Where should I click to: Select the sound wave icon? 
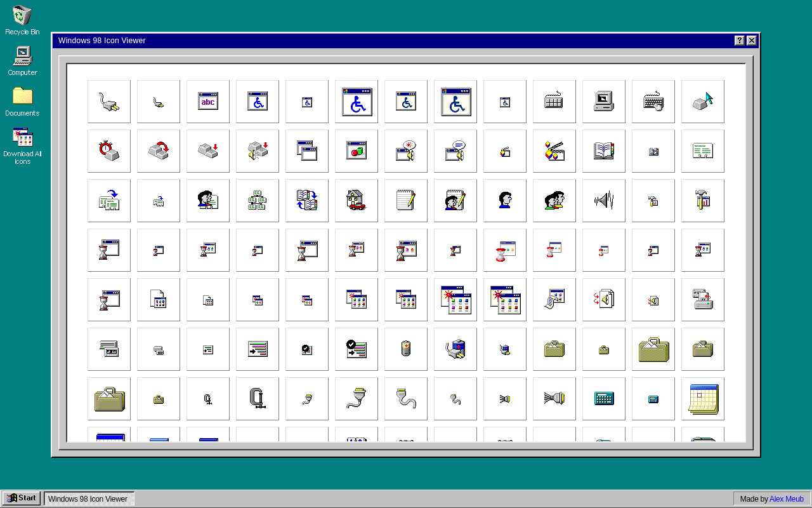[603, 200]
